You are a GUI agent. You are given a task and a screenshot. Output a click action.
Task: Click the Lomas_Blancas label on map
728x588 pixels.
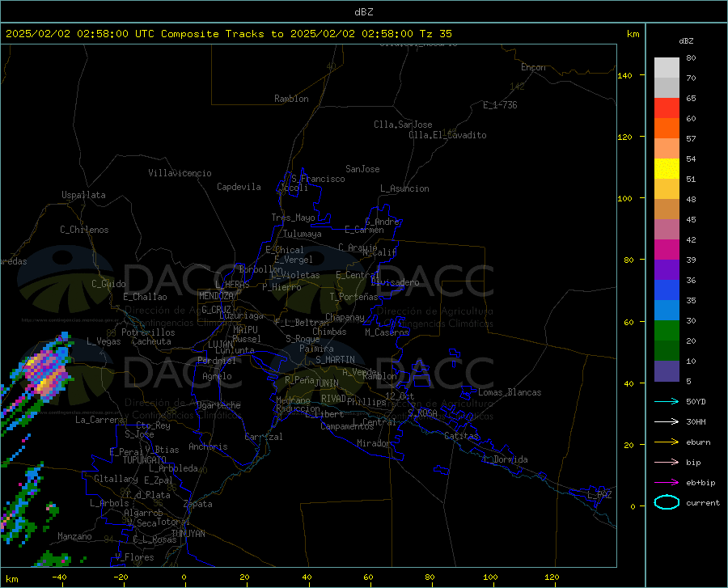(x=510, y=392)
